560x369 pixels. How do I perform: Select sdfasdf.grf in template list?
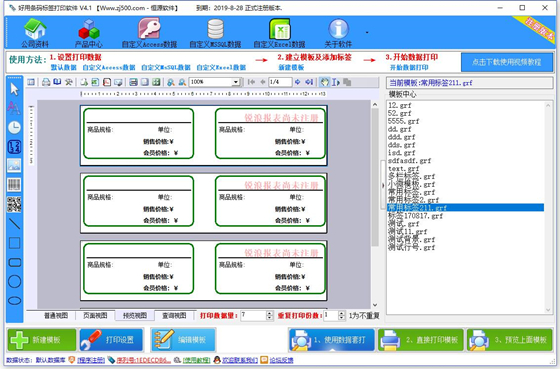(x=409, y=161)
